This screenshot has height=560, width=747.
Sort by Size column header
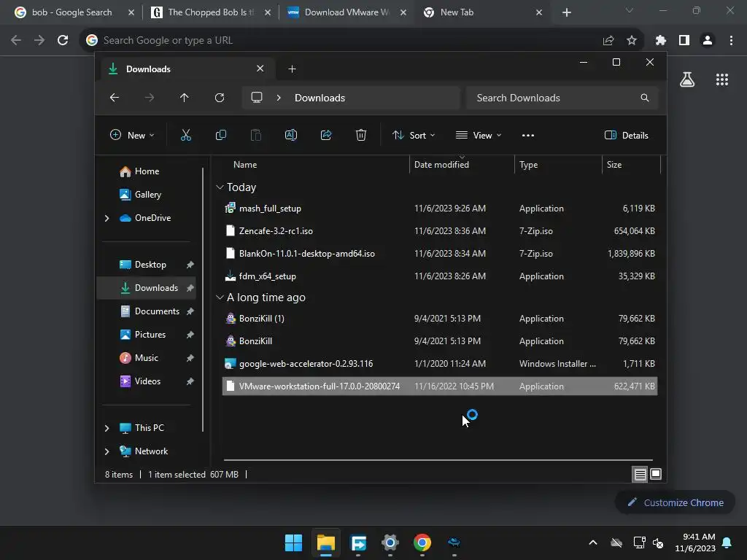(631, 165)
